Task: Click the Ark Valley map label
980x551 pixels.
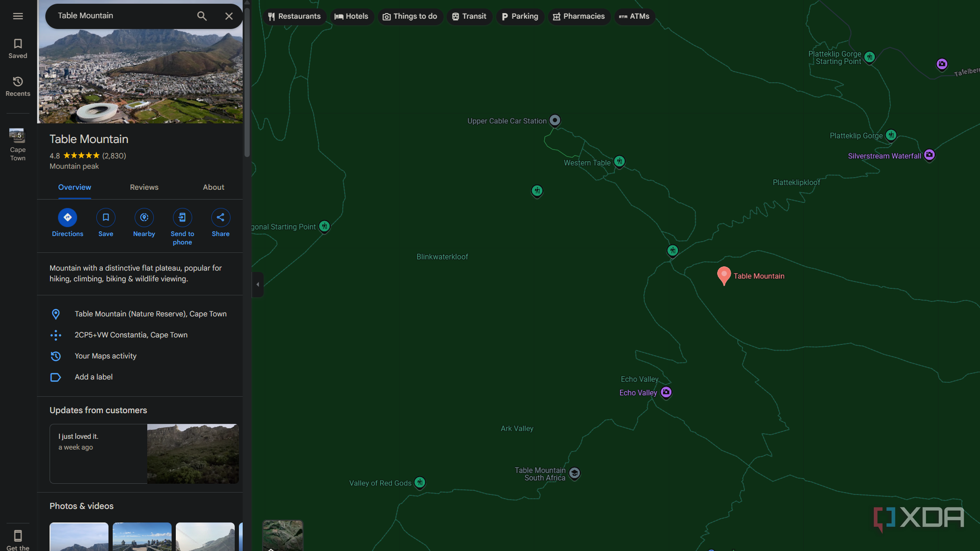Action: coord(517,429)
